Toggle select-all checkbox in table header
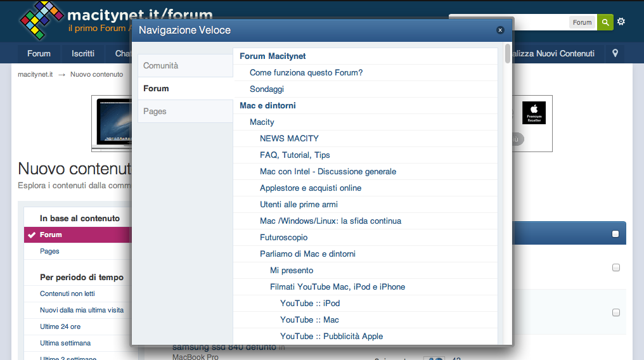644x360 pixels. coord(615,234)
